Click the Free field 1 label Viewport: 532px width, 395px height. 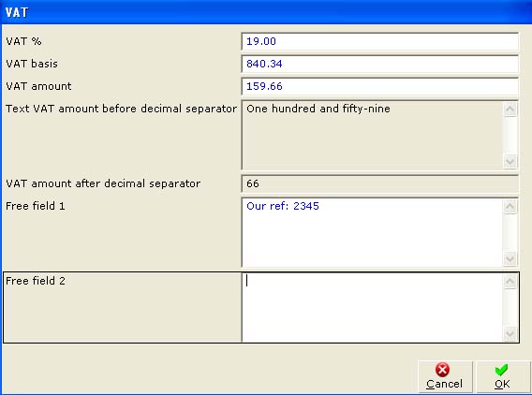(36, 206)
